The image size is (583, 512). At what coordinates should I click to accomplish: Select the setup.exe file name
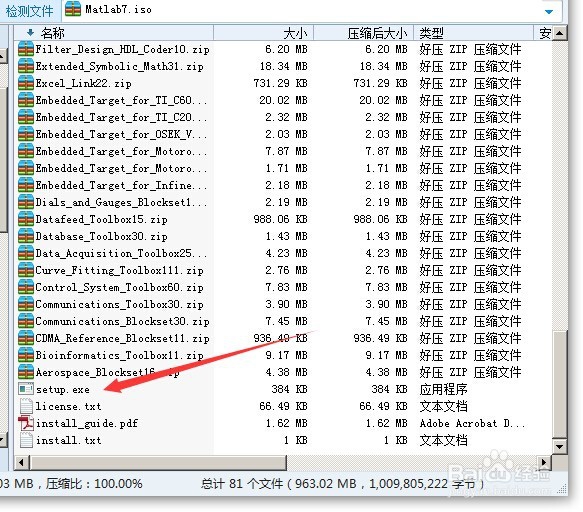(62, 390)
